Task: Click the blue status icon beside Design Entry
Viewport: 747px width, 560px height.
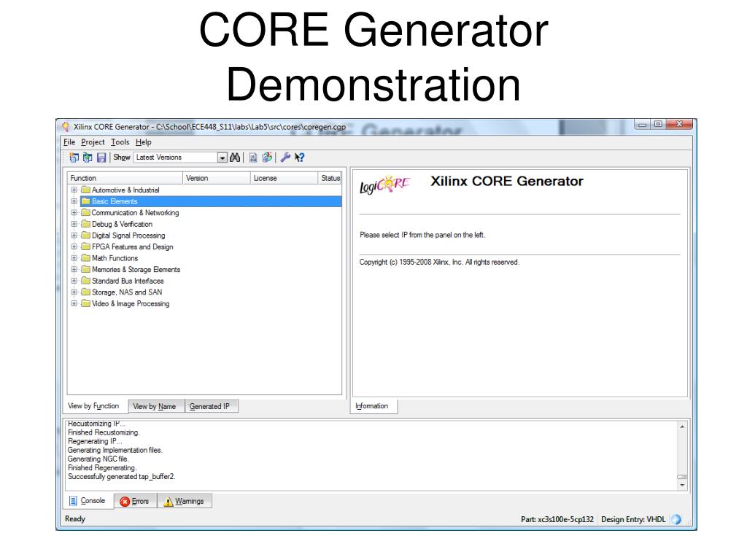Action: tap(676, 519)
